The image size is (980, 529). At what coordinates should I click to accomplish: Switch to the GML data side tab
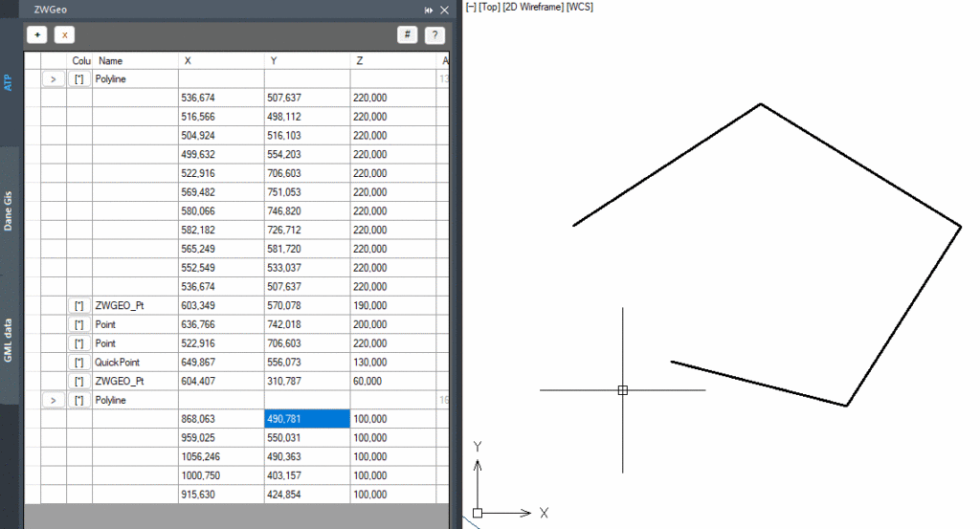coord(8,340)
